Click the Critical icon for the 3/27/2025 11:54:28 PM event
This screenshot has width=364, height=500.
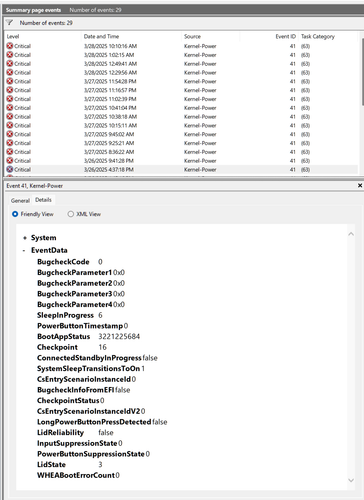point(10,81)
